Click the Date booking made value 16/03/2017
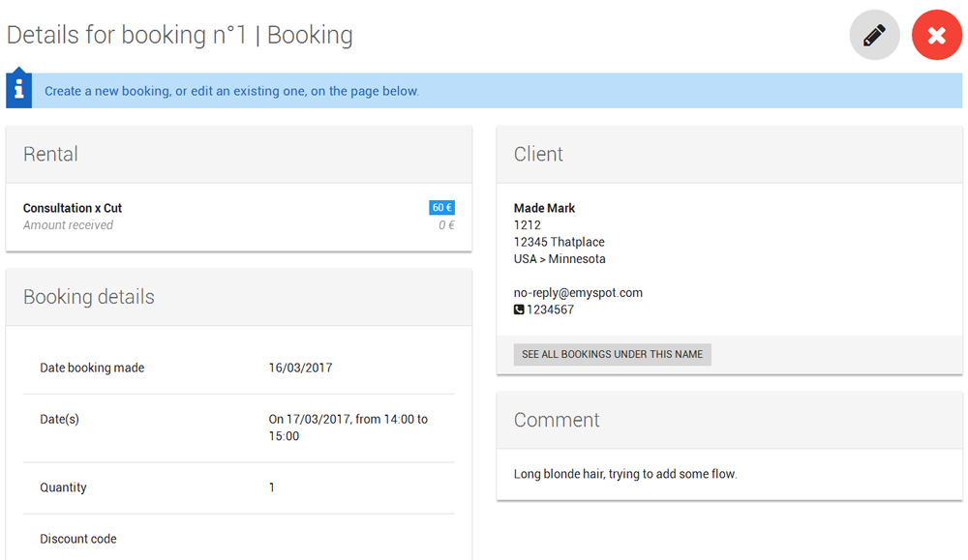The image size is (968, 560). click(x=301, y=368)
